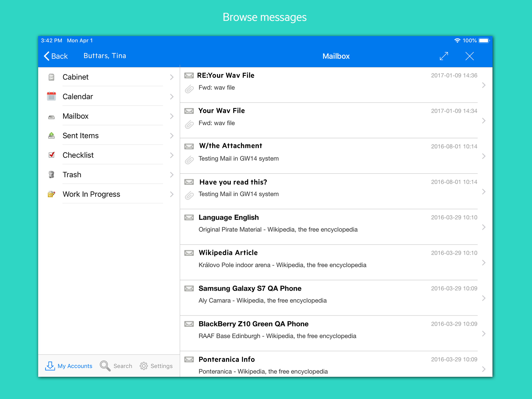
Task: Click envelope icon of Language English message
Action: pos(189,218)
